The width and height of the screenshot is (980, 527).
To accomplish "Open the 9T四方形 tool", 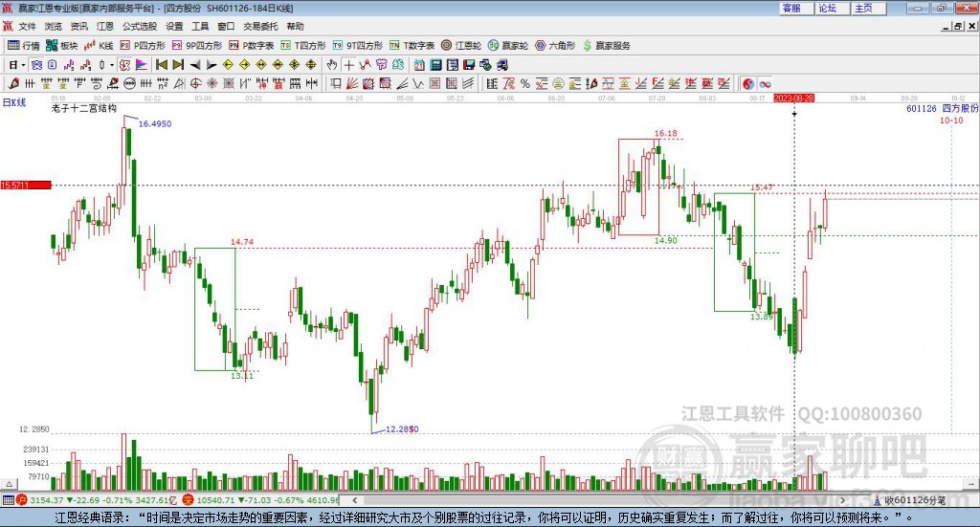I will pos(358,46).
